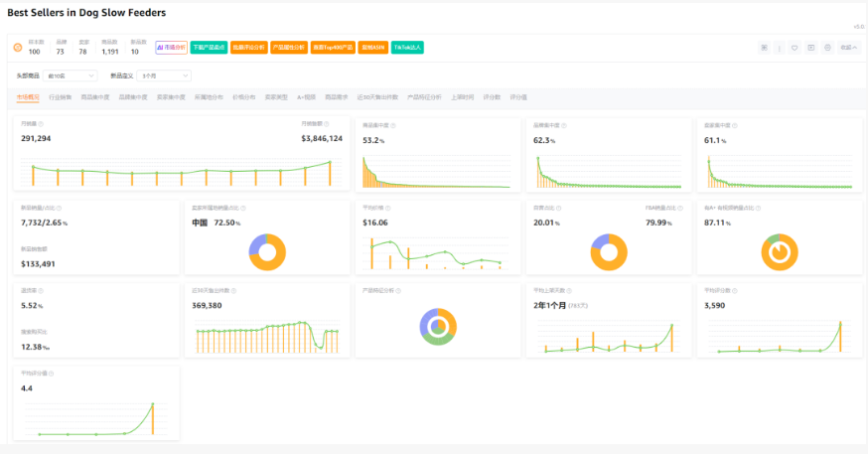Open the 新品定义 dropdown showing 3个月
Viewport: 868px width, 454px height.
[164, 76]
